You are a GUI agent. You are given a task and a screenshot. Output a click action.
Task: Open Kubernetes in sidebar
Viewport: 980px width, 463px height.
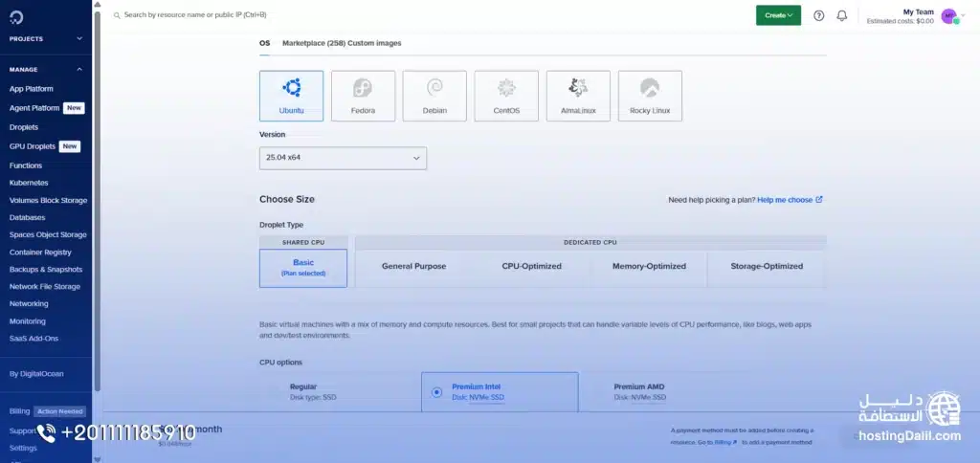[29, 183]
